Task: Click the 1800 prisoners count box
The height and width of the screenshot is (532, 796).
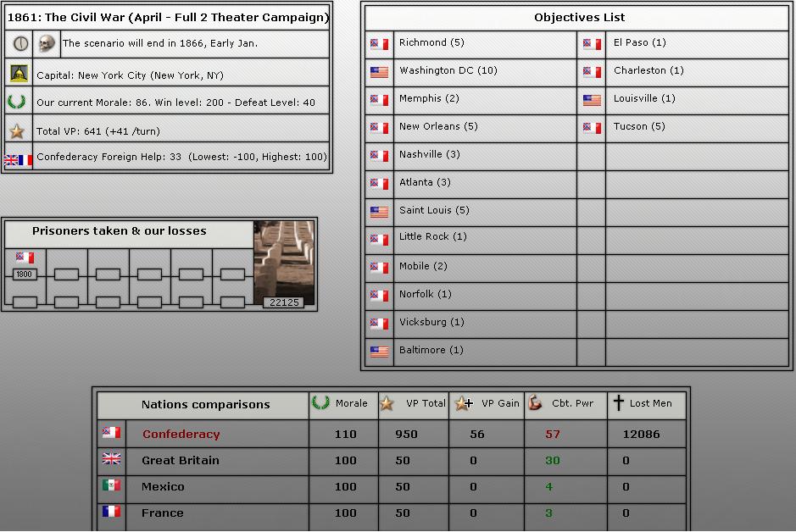Action: (25, 274)
